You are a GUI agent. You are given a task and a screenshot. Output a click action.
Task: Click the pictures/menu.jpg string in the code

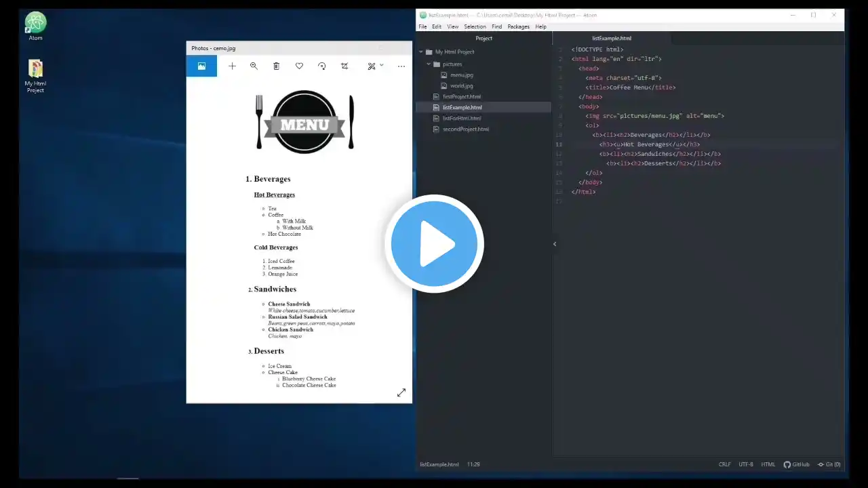coord(650,116)
